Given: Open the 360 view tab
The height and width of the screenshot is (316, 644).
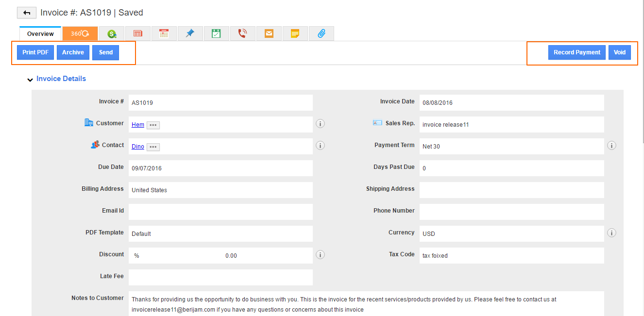Looking at the screenshot, I should (80, 33).
